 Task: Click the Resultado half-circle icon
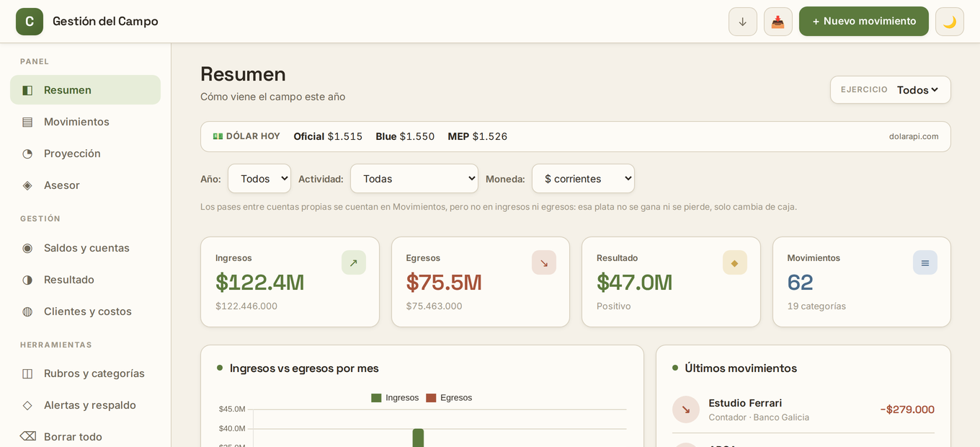click(x=27, y=280)
